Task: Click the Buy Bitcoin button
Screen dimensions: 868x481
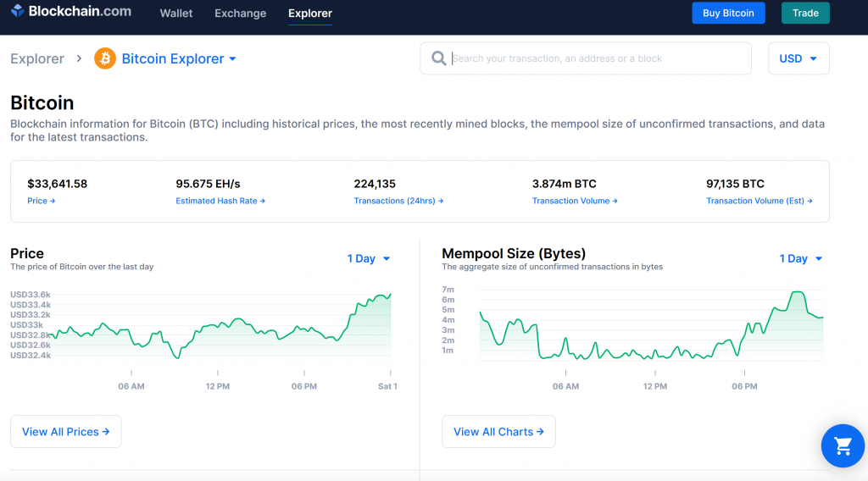Action: click(728, 13)
